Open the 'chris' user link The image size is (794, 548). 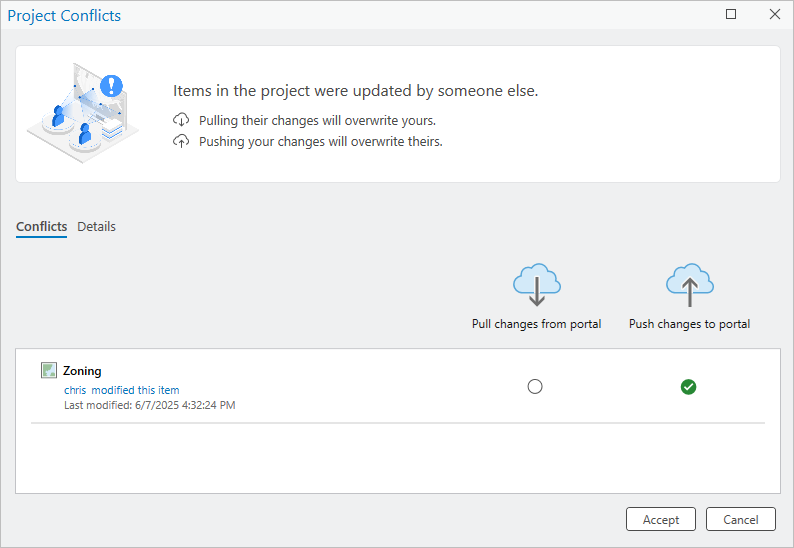click(x=75, y=390)
